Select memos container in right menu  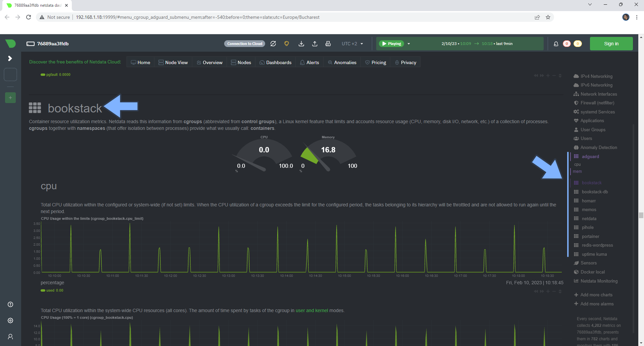coord(585,209)
